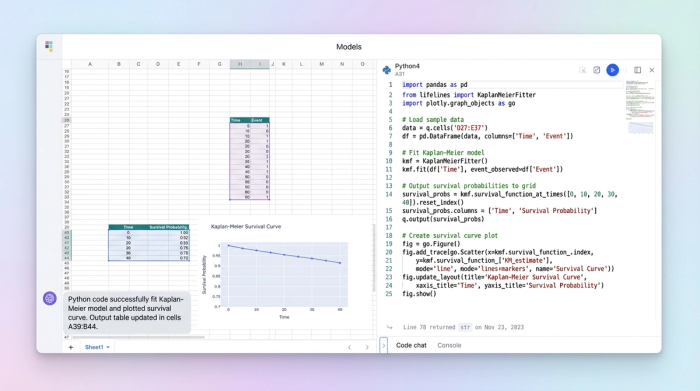Click the Event header in data table
The width and height of the screenshot is (700, 391).
[257, 120]
